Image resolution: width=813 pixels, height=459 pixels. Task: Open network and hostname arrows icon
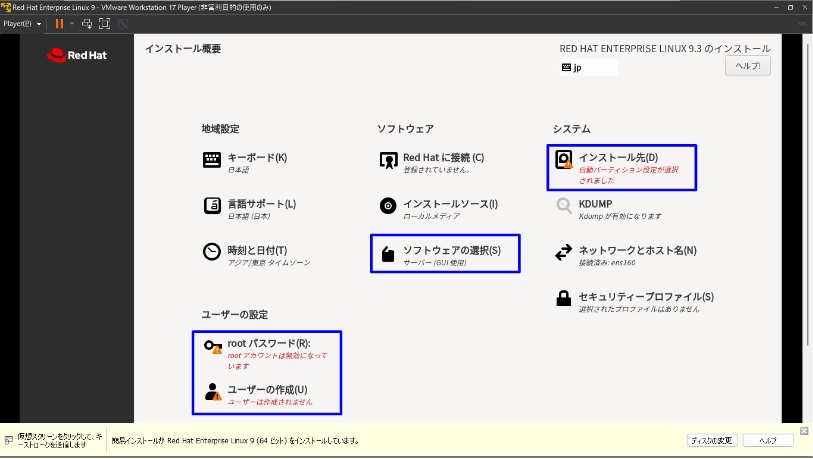[564, 252]
